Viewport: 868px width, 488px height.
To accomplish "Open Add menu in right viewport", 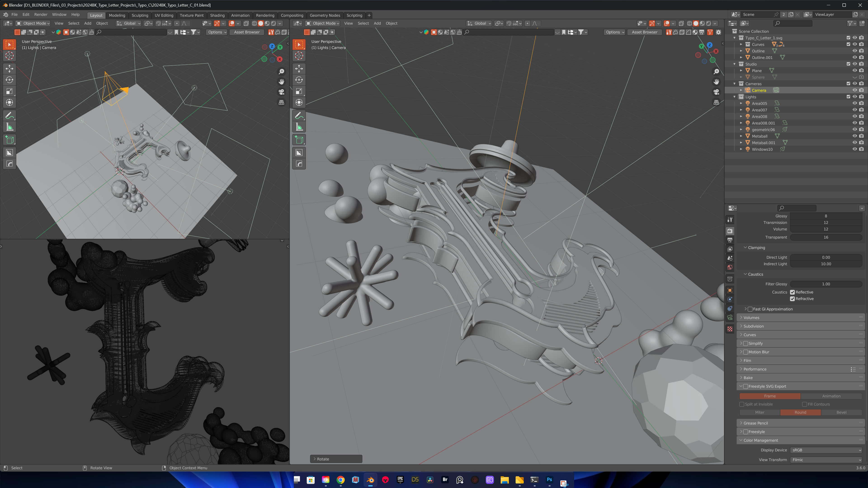I will tap(377, 23).
